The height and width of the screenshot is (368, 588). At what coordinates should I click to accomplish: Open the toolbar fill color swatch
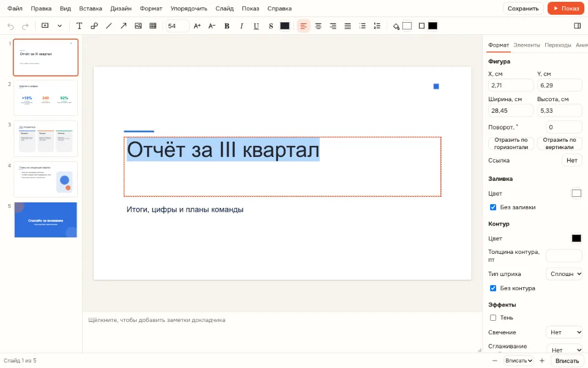coord(407,26)
